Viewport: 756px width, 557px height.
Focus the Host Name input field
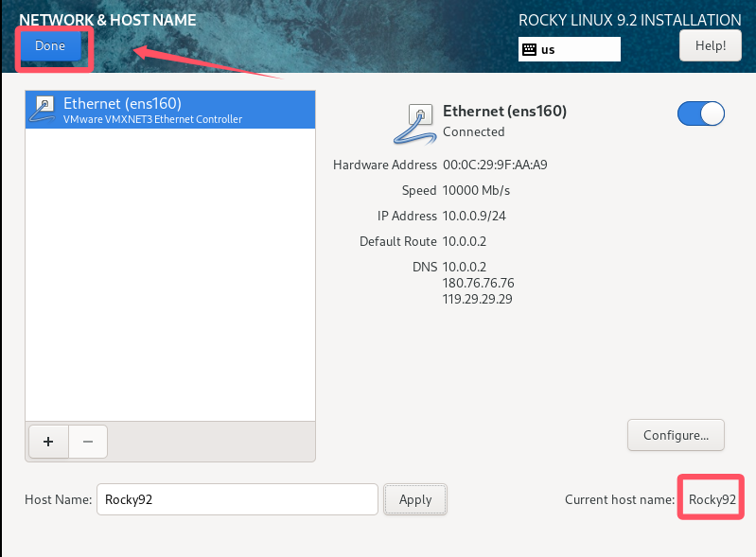point(237,499)
